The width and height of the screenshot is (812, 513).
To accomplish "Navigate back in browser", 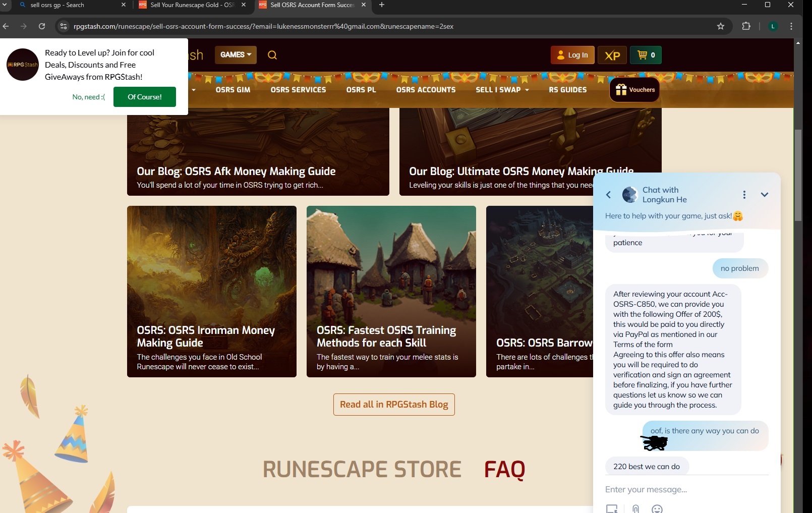I will click(x=6, y=26).
